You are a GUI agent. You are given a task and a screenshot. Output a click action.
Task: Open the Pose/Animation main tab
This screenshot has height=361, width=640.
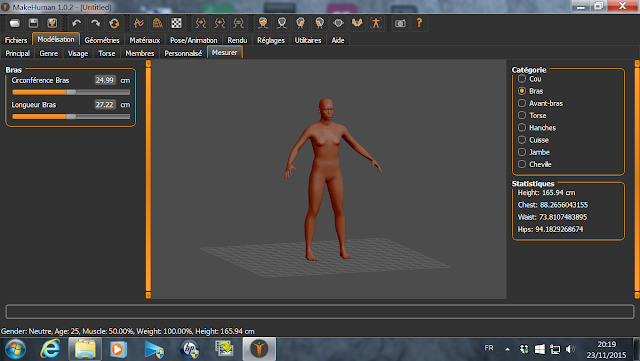193,40
